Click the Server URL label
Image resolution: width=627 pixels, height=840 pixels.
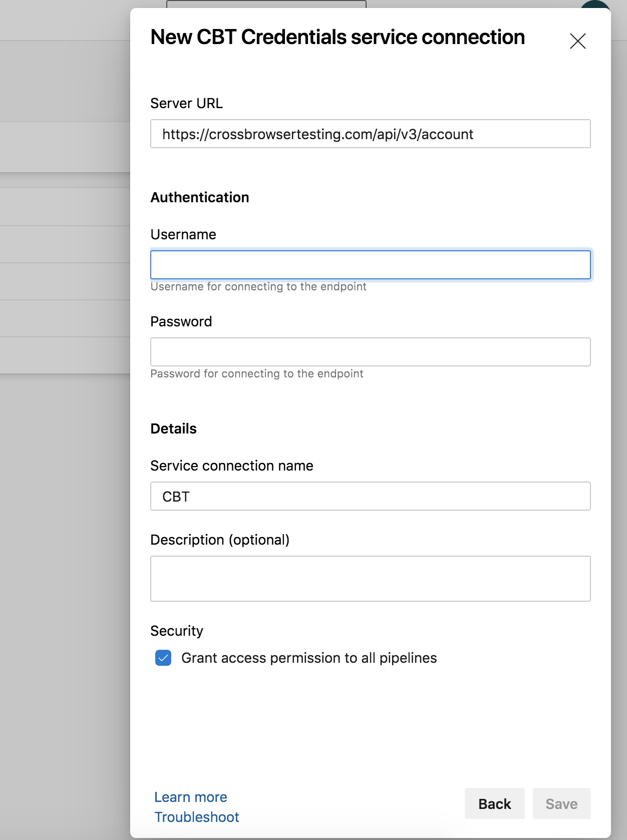click(x=186, y=103)
